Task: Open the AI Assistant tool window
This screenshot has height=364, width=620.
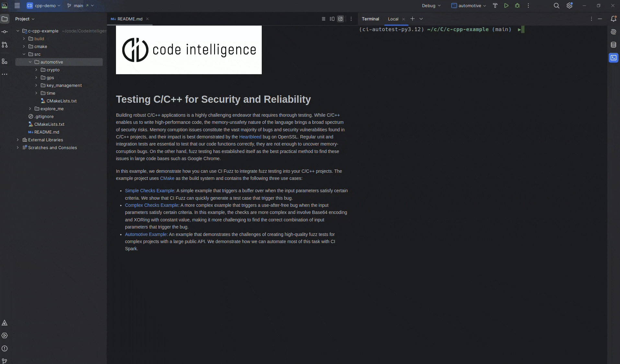Action: (x=614, y=32)
